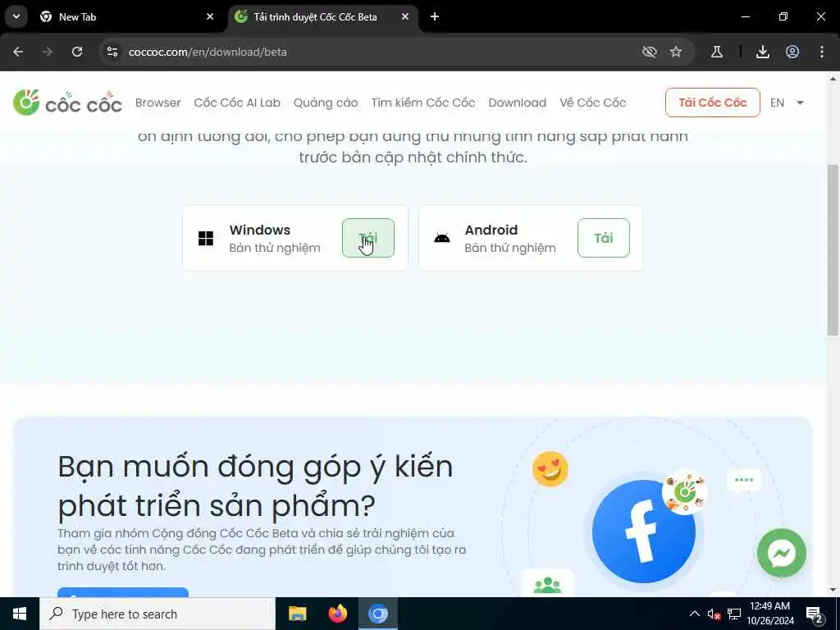The image size is (840, 630).
Task: Open the Browser menu item
Action: [x=158, y=103]
